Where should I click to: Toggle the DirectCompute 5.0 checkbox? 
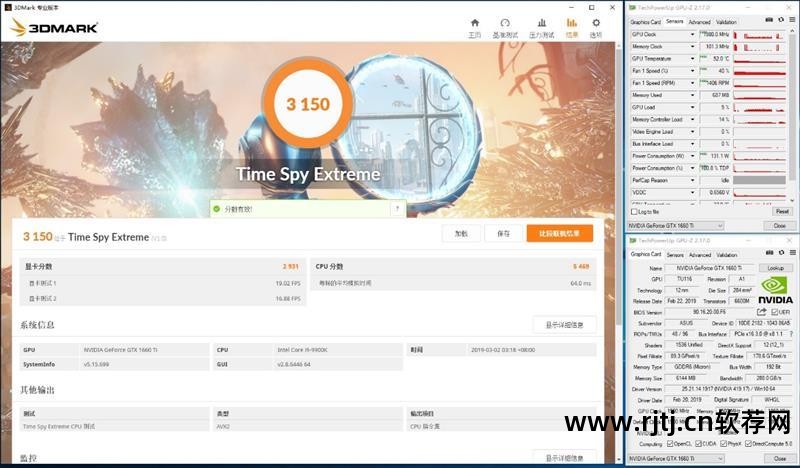748,444
